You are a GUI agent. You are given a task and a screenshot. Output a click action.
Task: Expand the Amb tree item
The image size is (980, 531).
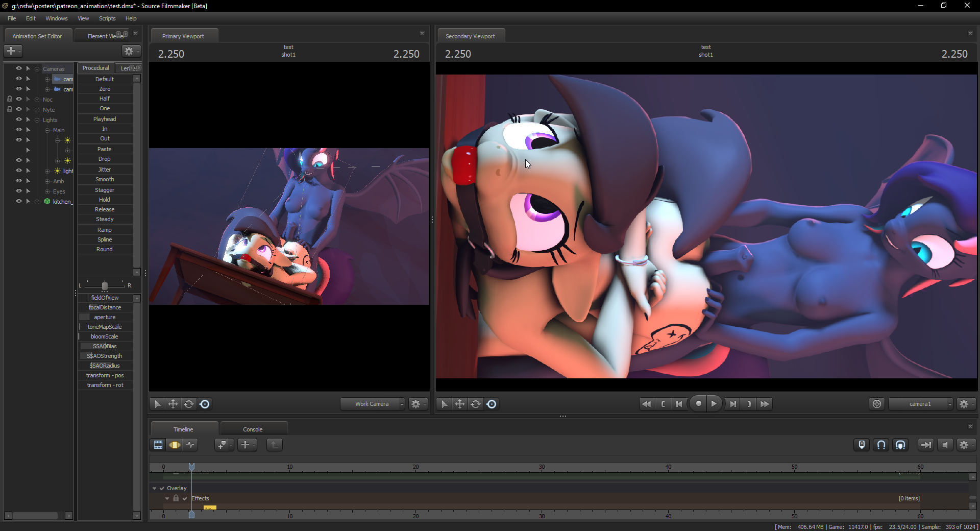(47, 181)
